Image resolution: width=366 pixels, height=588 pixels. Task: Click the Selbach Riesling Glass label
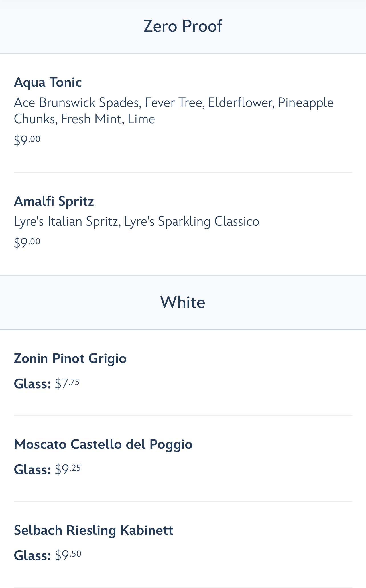[32, 555]
